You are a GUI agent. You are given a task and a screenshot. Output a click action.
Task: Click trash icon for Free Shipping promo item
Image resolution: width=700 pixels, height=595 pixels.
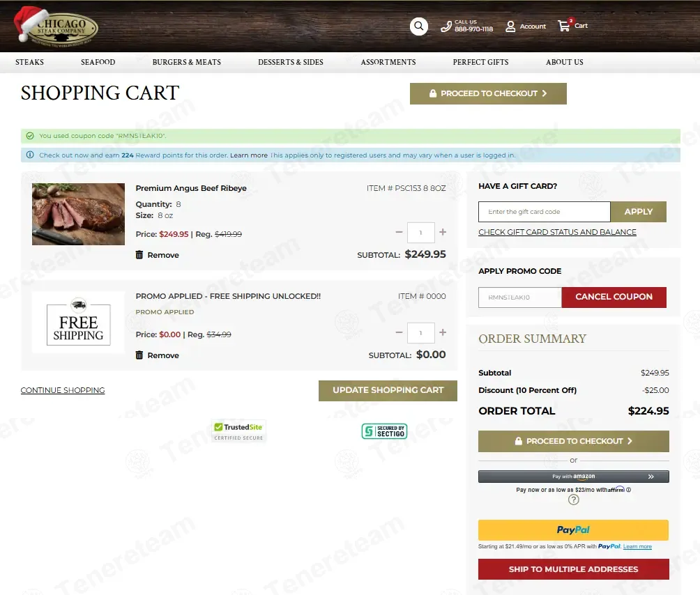[139, 355]
